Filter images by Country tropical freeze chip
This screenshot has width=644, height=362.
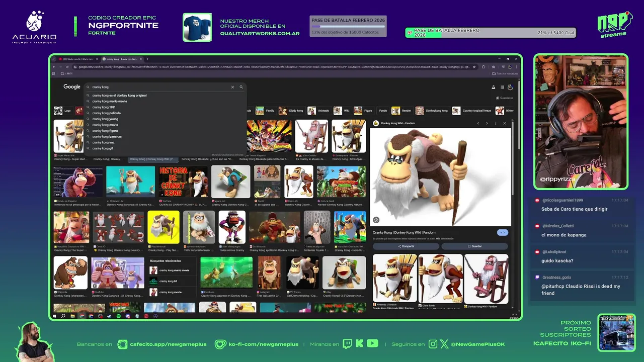point(472,111)
